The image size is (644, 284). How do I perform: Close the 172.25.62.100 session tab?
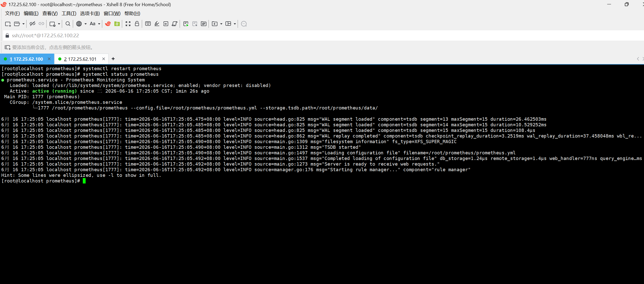pyautogui.click(x=49, y=59)
